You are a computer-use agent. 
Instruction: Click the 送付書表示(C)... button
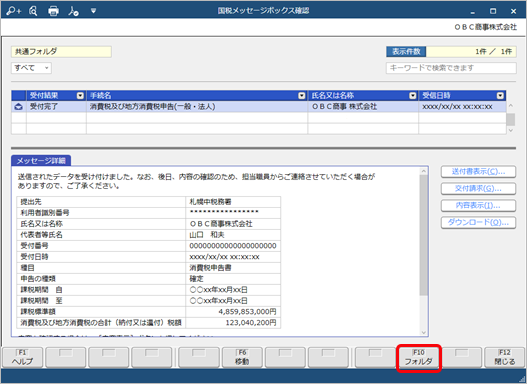point(478,172)
